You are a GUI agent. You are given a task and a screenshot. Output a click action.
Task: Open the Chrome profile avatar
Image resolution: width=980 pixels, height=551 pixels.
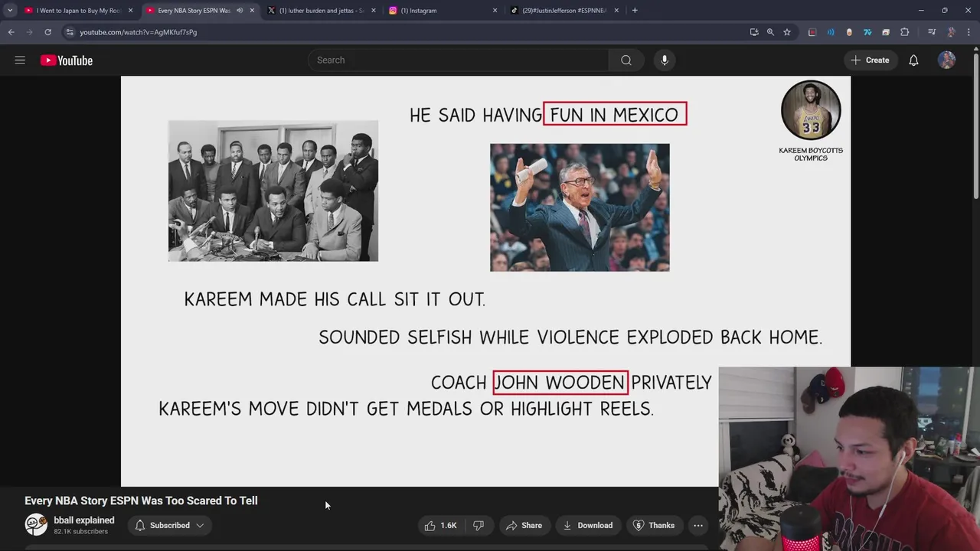click(x=951, y=32)
